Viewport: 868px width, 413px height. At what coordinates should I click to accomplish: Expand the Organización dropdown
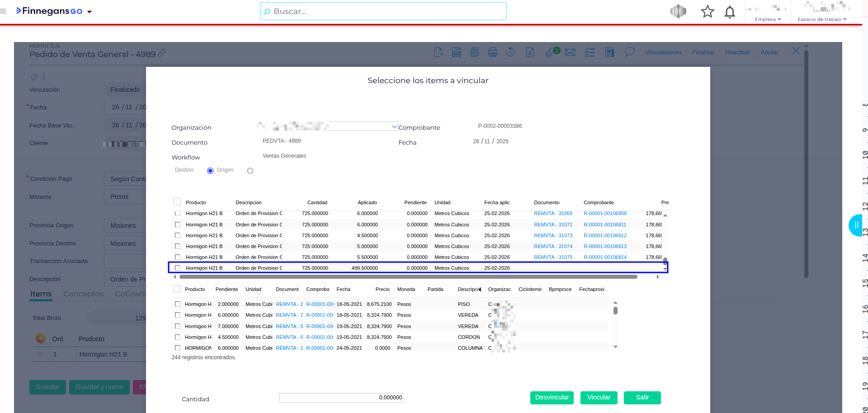pyautogui.click(x=394, y=127)
